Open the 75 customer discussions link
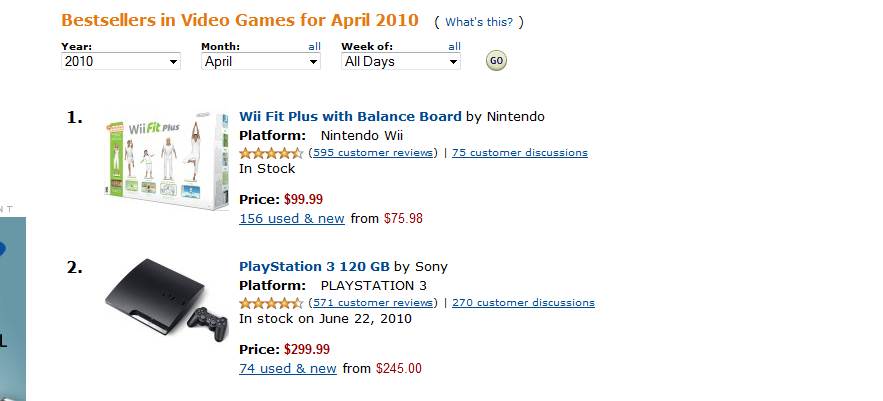 point(520,153)
